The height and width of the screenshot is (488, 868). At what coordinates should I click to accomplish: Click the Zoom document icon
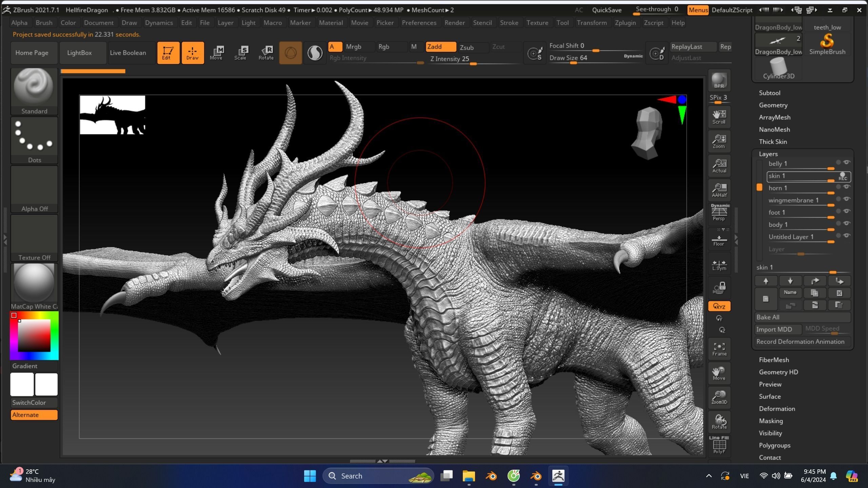(719, 142)
